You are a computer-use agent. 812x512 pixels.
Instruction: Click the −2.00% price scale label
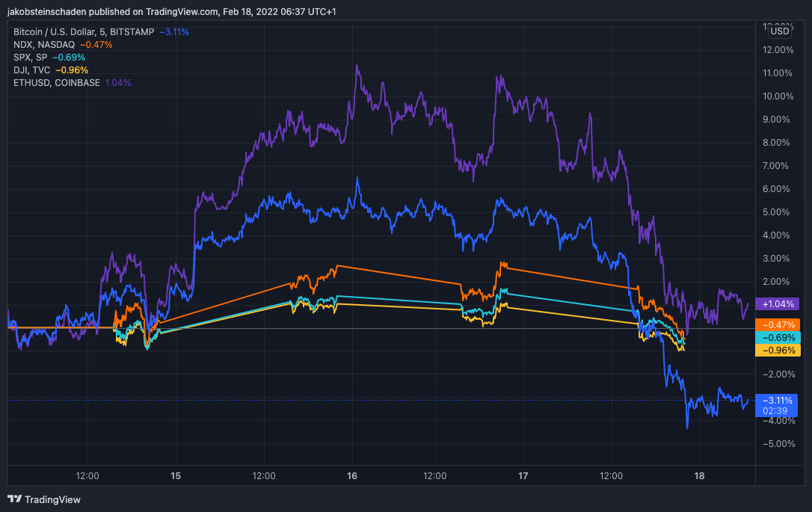pyautogui.click(x=779, y=374)
